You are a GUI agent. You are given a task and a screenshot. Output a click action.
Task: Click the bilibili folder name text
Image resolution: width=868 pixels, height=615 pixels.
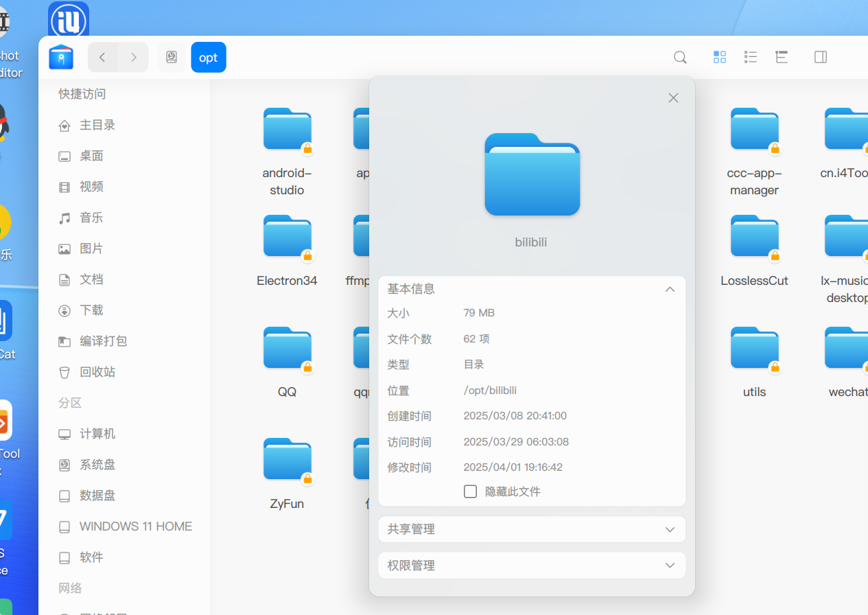click(531, 242)
